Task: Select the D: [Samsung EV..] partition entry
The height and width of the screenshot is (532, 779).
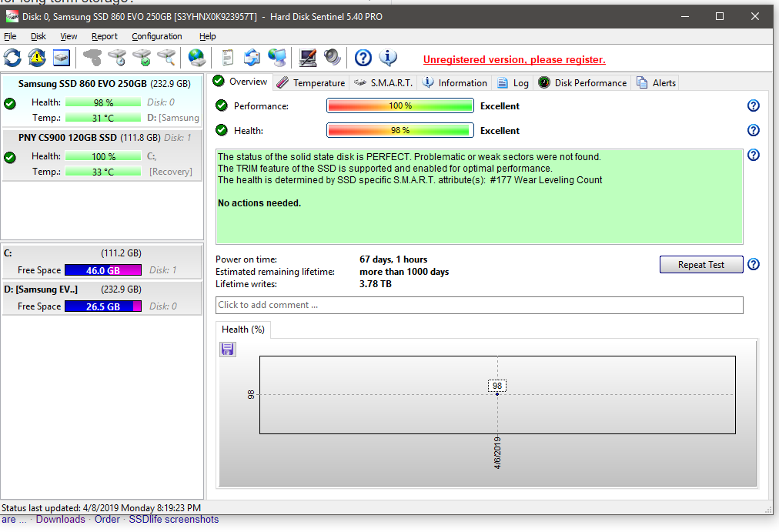Action: pos(102,297)
